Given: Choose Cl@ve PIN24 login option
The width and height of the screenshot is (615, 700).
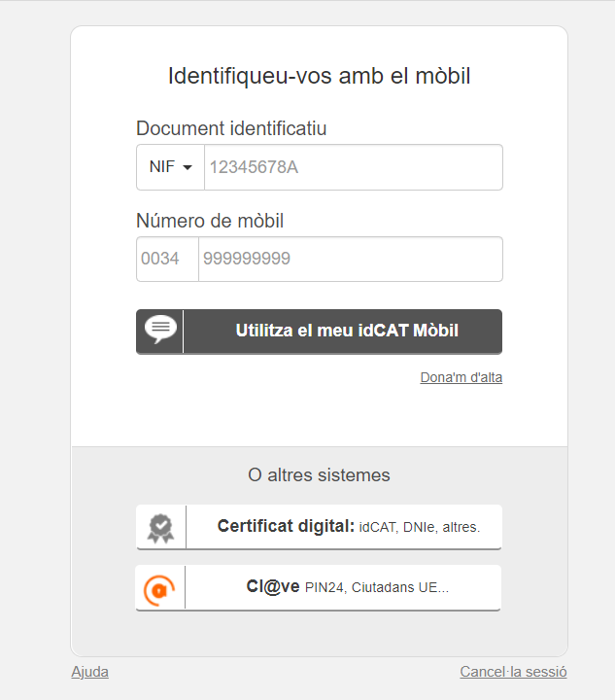Looking at the screenshot, I should pyautogui.click(x=319, y=587).
